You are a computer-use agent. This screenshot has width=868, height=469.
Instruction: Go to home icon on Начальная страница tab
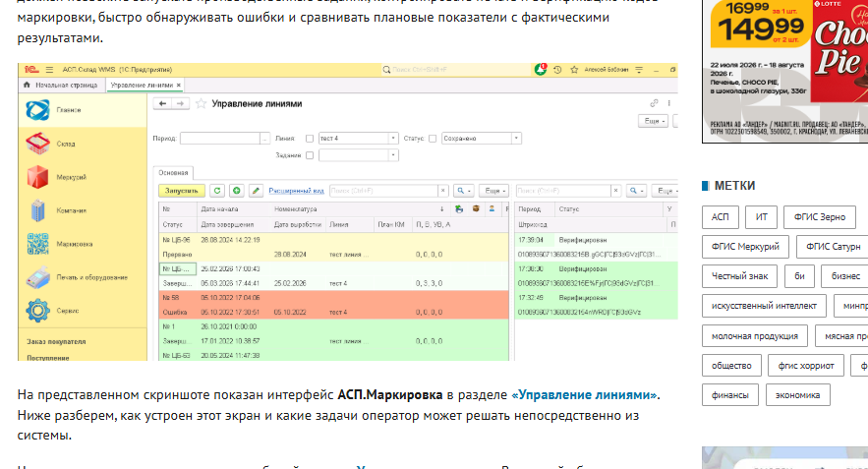click(x=27, y=85)
